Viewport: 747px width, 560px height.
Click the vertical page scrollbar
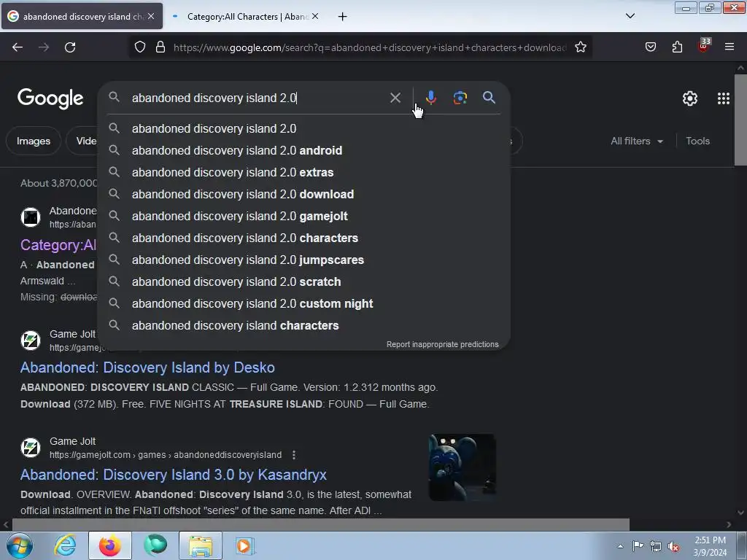click(x=741, y=120)
